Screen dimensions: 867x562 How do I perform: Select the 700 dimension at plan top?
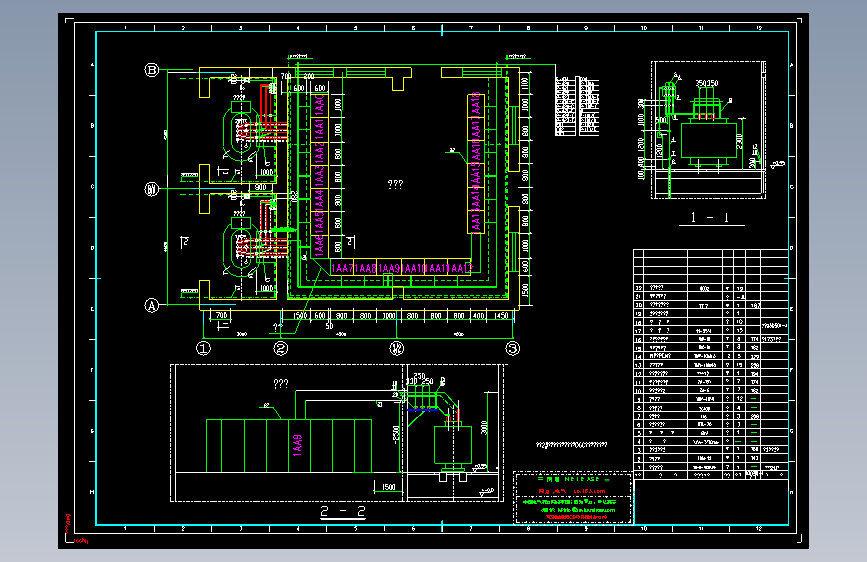[x=285, y=76]
